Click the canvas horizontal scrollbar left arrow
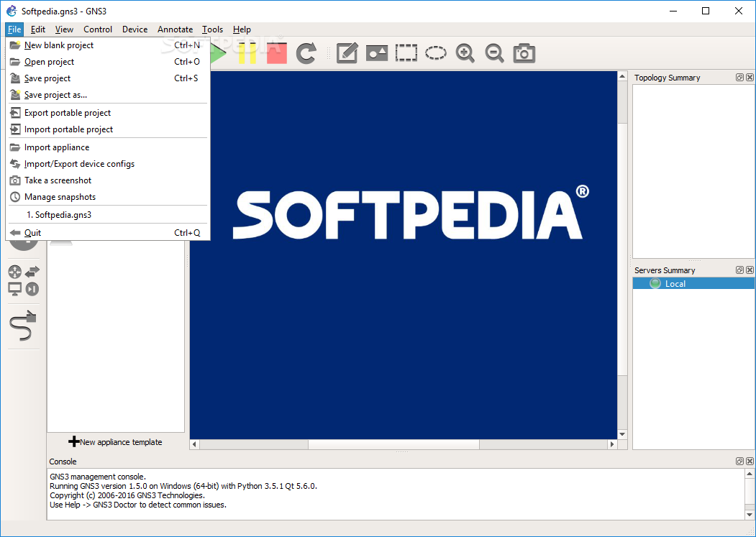This screenshot has width=756, height=537. point(195,444)
